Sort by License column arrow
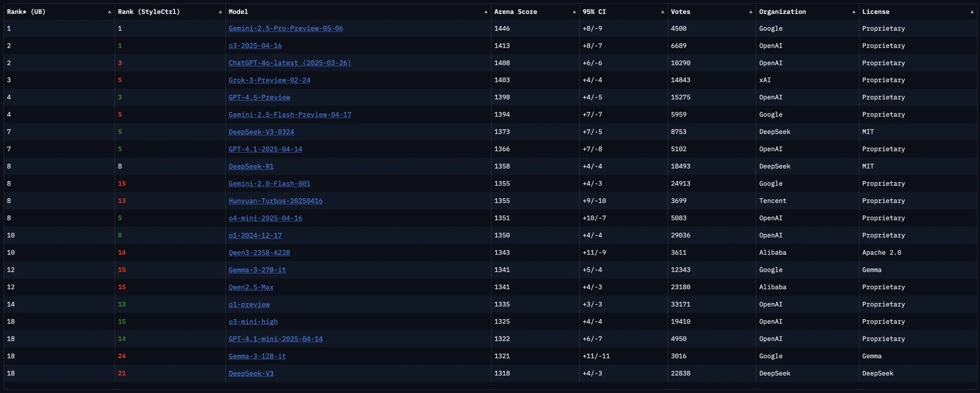Viewport: 980px width, 393px height. [972, 12]
